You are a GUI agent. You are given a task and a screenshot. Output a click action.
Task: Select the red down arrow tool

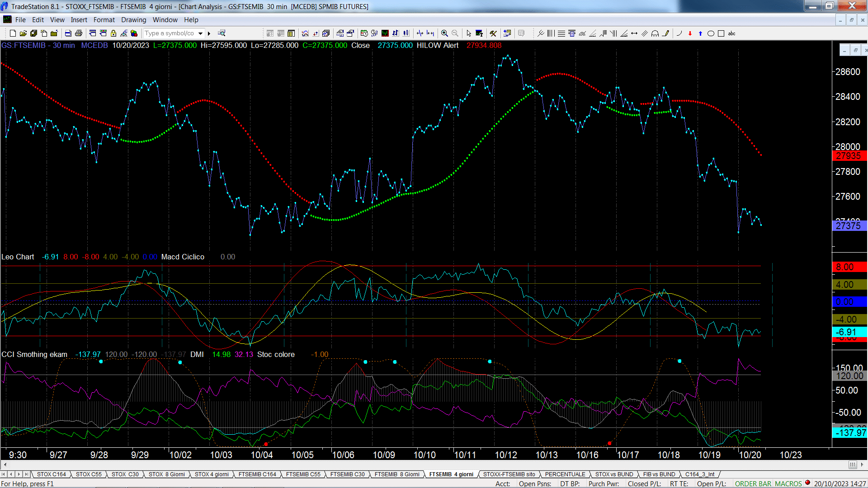click(x=690, y=33)
